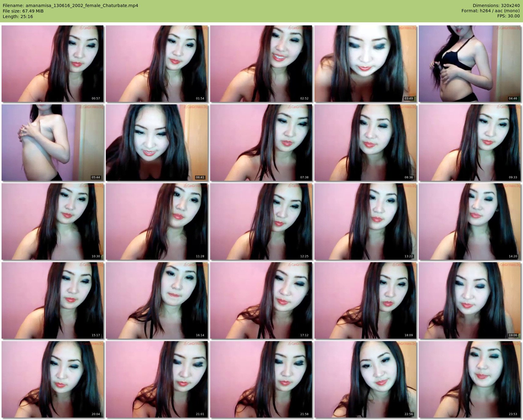This screenshot has width=523, height=420.
Task: Click the thumbnail timestamped 21:58
Action: 261,379
